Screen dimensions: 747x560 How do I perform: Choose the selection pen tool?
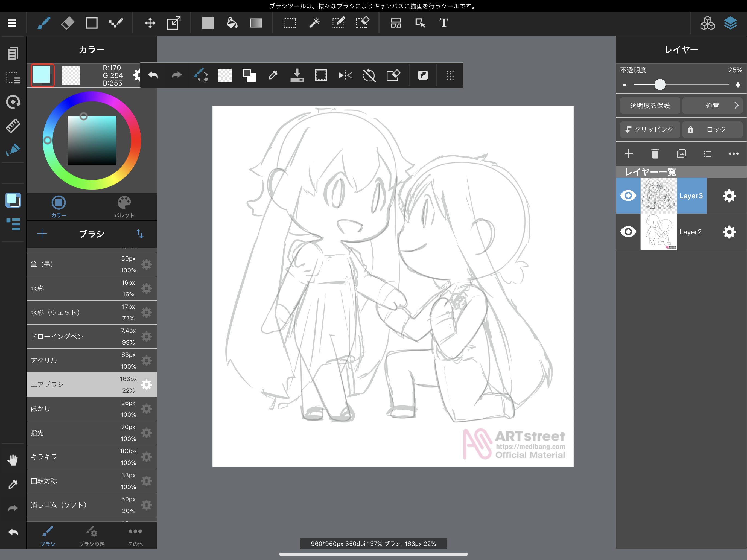click(x=339, y=23)
